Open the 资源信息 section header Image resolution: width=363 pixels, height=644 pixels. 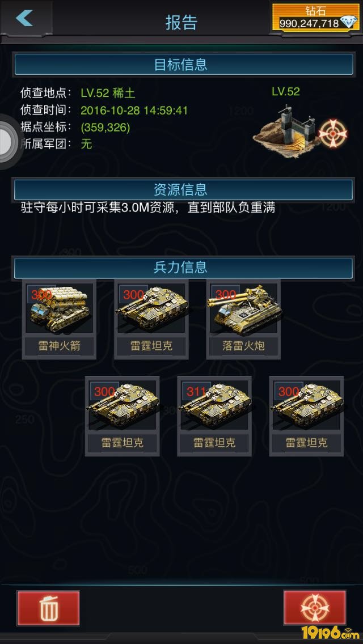coord(183,190)
